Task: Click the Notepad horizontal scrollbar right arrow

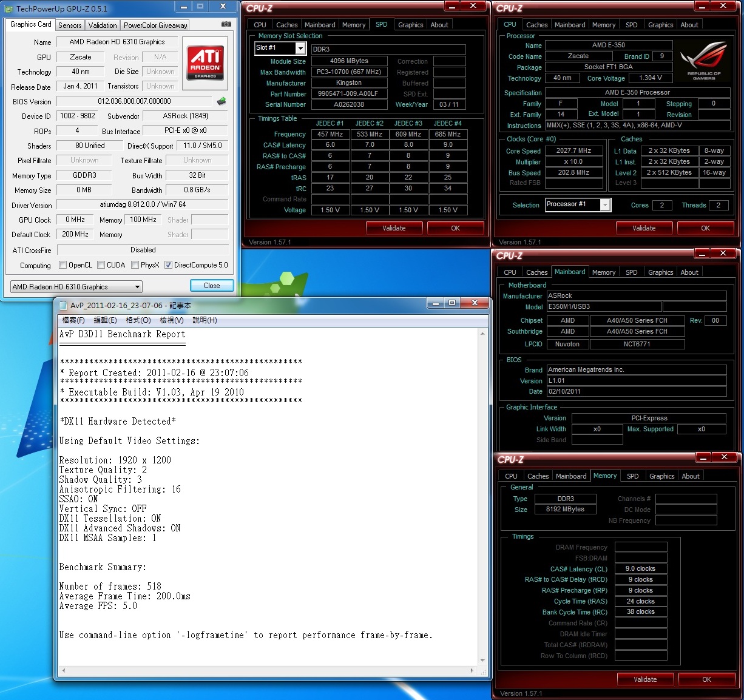Action: coord(473,671)
